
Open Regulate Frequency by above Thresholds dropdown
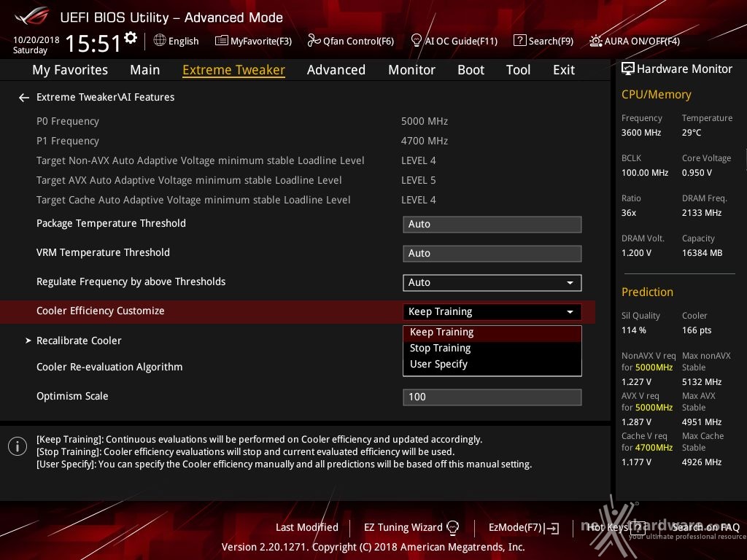[492, 282]
